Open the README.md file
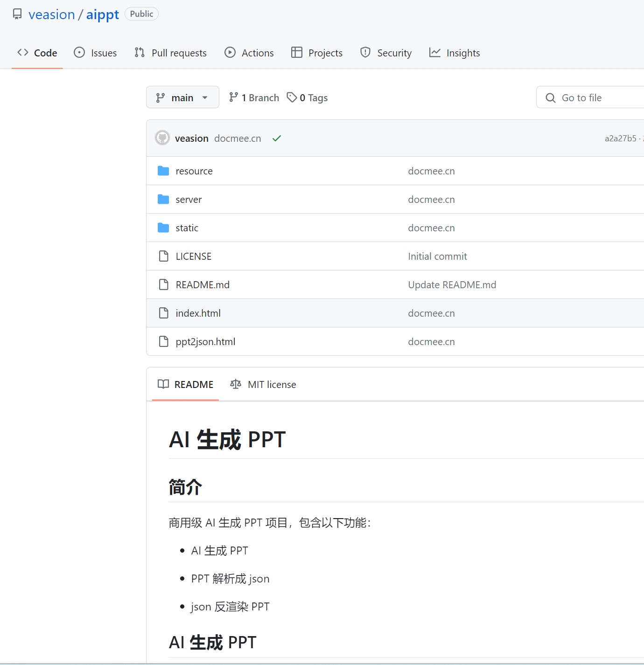Viewport: 644px width, 665px height. click(x=202, y=284)
